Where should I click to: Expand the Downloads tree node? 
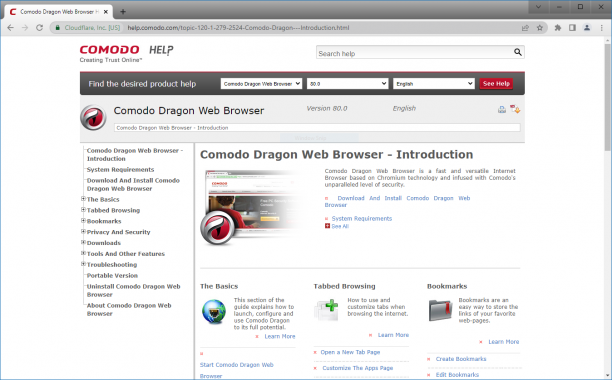click(83, 242)
